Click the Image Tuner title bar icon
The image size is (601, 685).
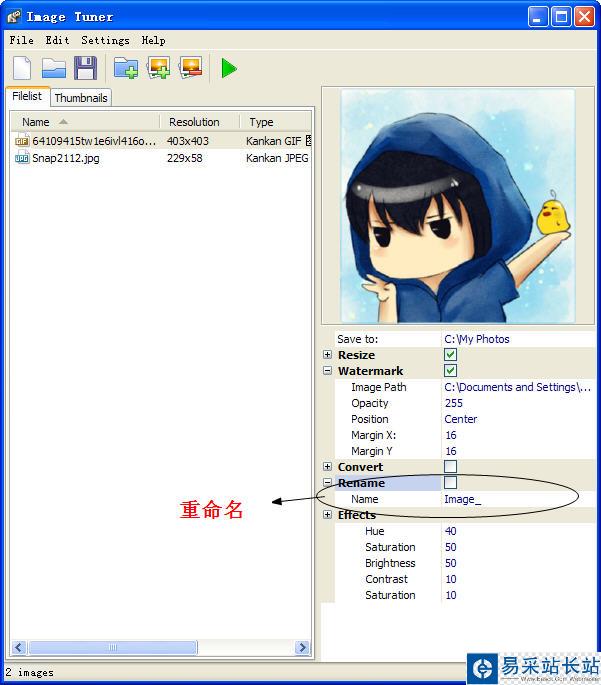(x=14, y=17)
